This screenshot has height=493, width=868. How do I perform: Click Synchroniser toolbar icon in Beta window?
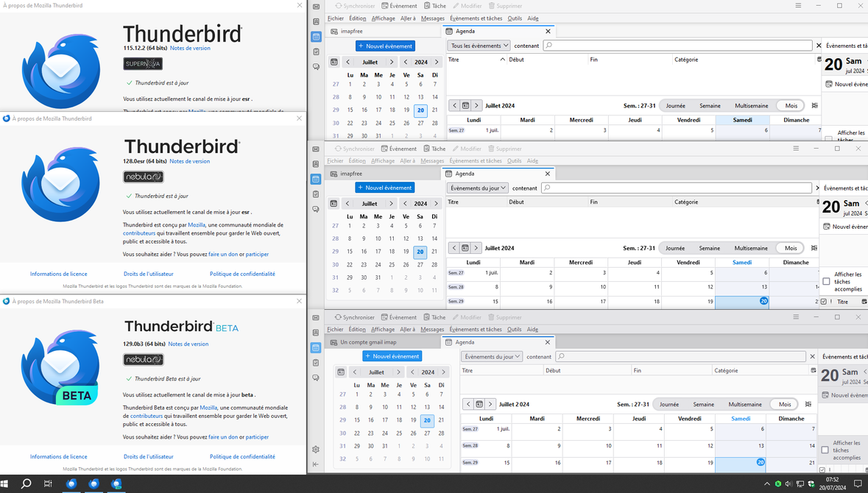click(354, 317)
